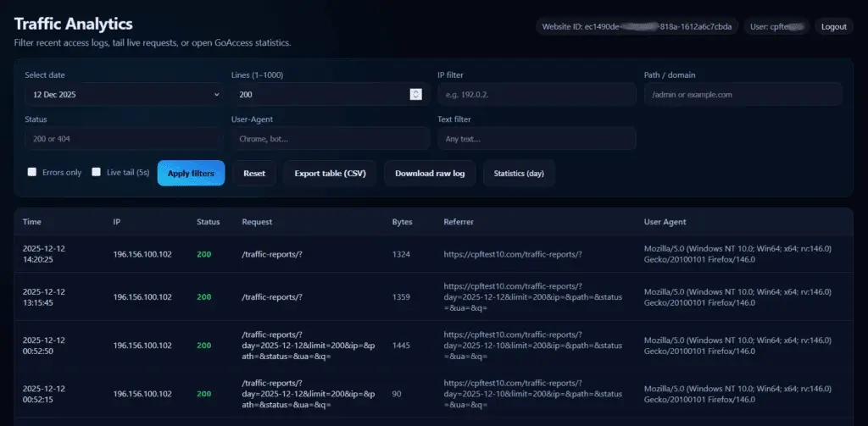Image resolution: width=868 pixels, height=426 pixels.
Task: Select the 00:52:50 timestamp cell
Action: point(44,346)
